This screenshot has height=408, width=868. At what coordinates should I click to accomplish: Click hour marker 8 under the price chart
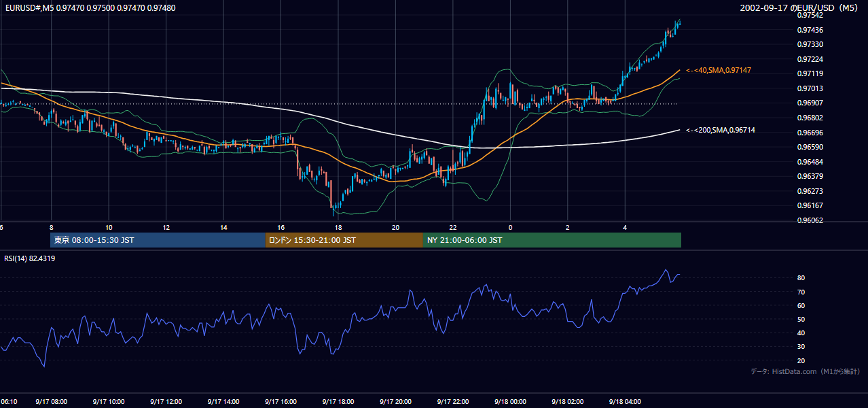(52, 227)
